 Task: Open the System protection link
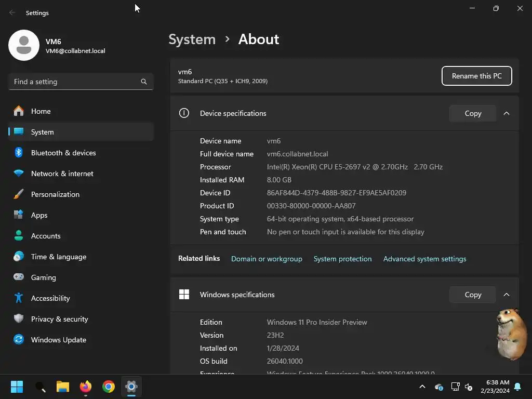(x=342, y=259)
